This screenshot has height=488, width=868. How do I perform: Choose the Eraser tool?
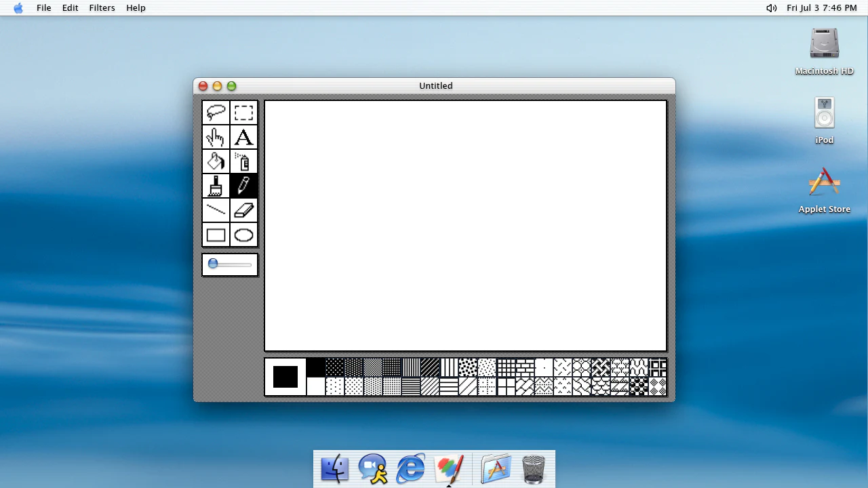coord(244,211)
